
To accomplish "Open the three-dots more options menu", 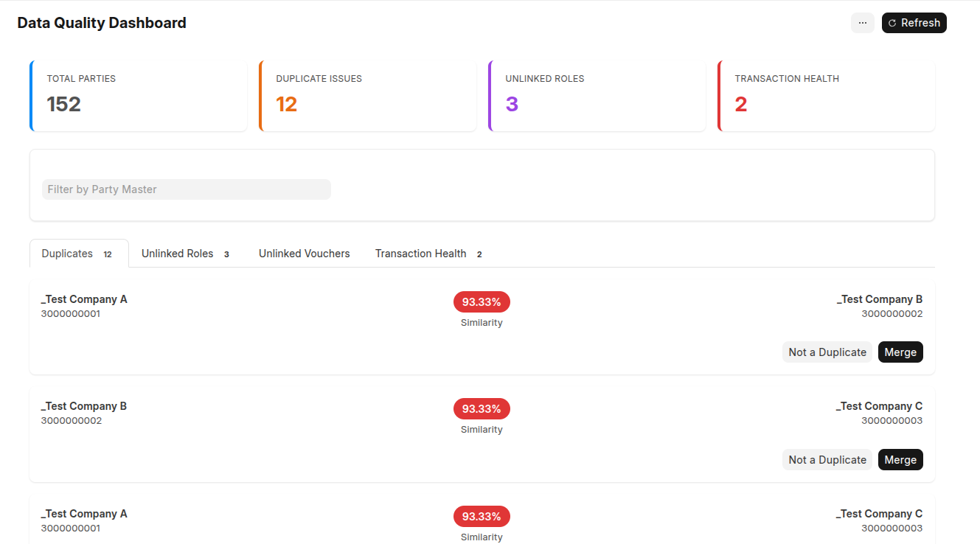I will pyautogui.click(x=862, y=23).
